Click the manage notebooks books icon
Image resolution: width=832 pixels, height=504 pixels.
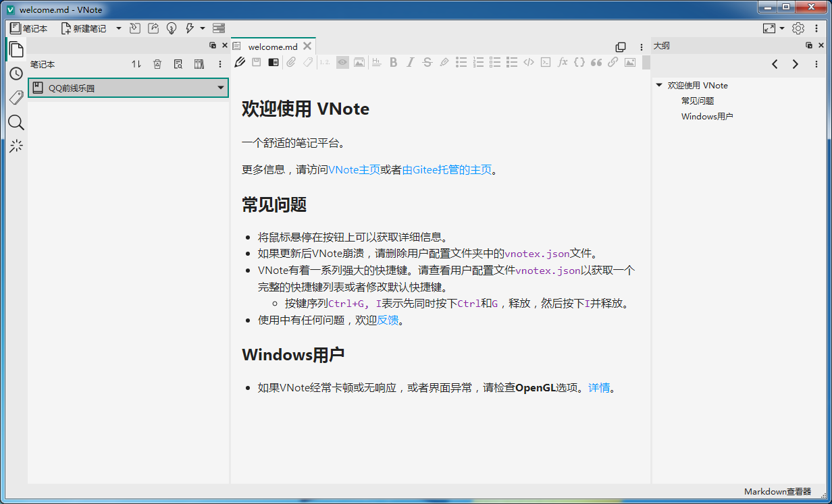pos(199,64)
